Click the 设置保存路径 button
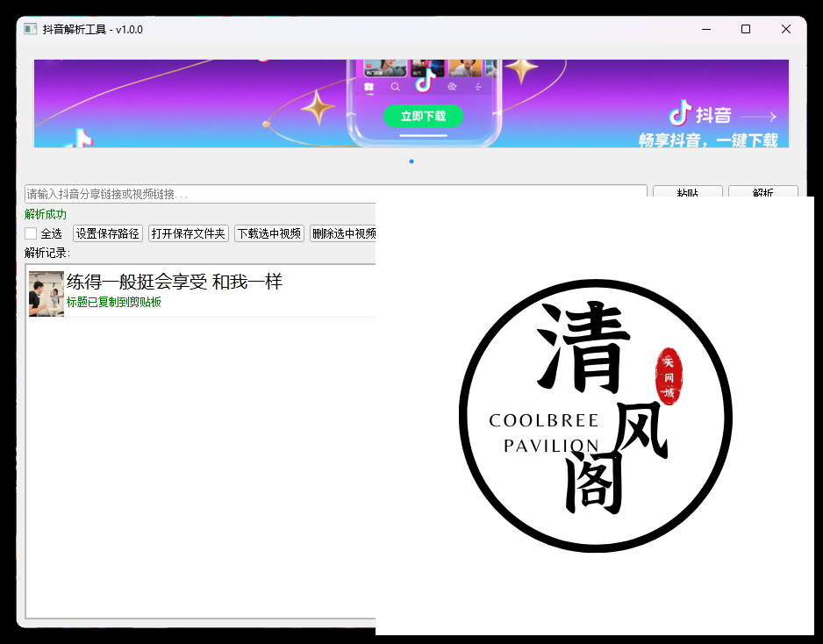This screenshot has width=823, height=644. pyautogui.click(x=108, y=233)
